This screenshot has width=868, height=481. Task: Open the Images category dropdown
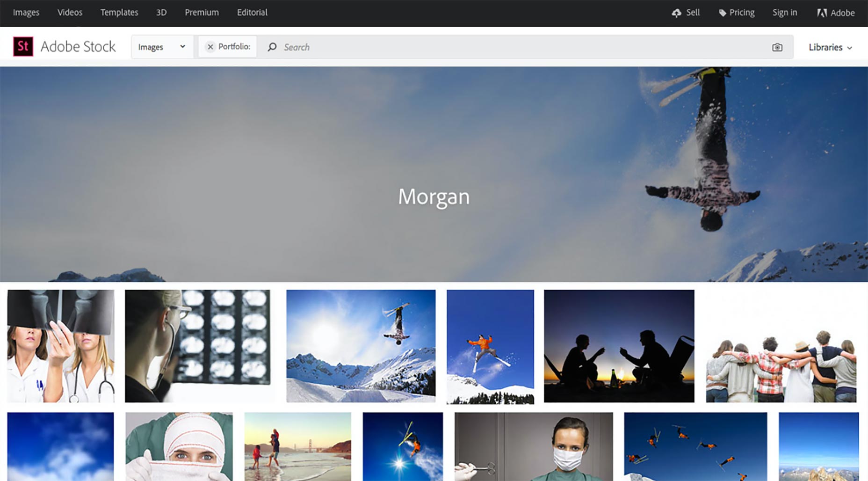[x=162, y=47]
